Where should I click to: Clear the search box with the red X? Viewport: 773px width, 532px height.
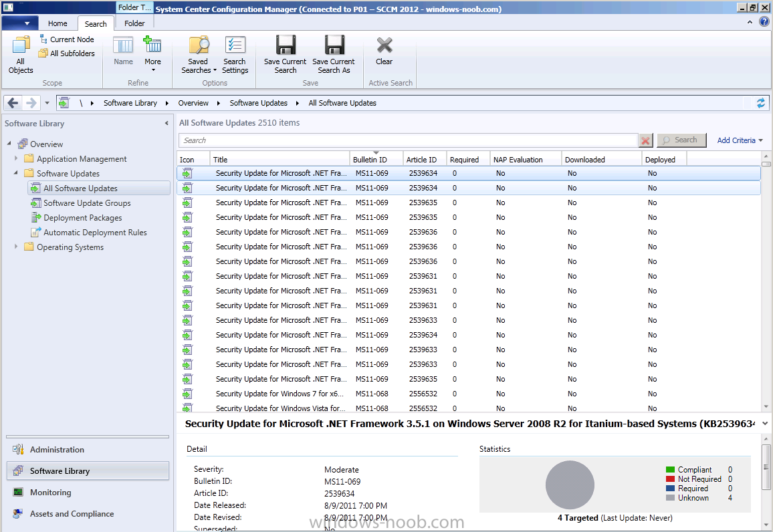pos(645,141)
